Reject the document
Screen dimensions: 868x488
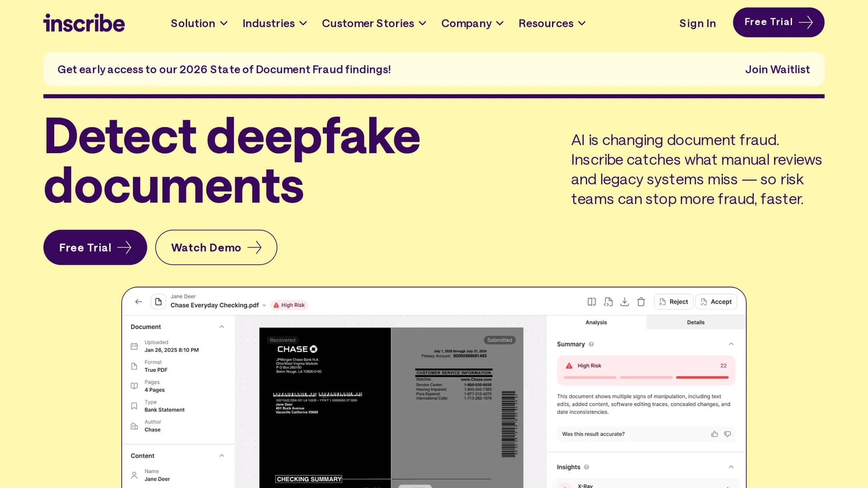coord(674,302)
